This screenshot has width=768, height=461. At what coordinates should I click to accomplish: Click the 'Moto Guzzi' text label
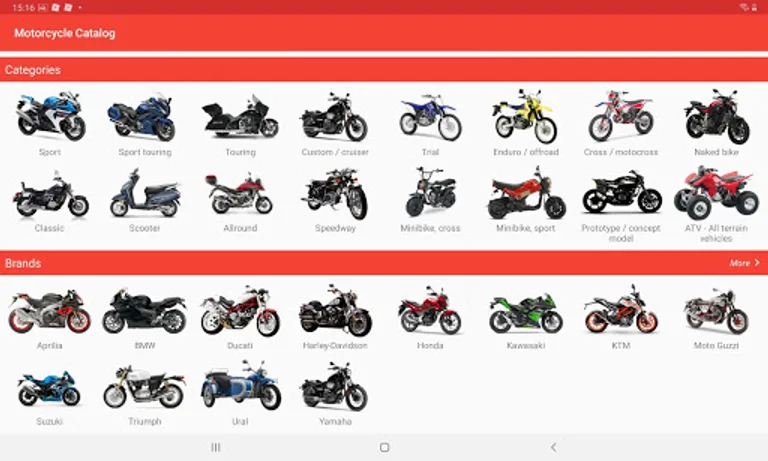[716, 345]
